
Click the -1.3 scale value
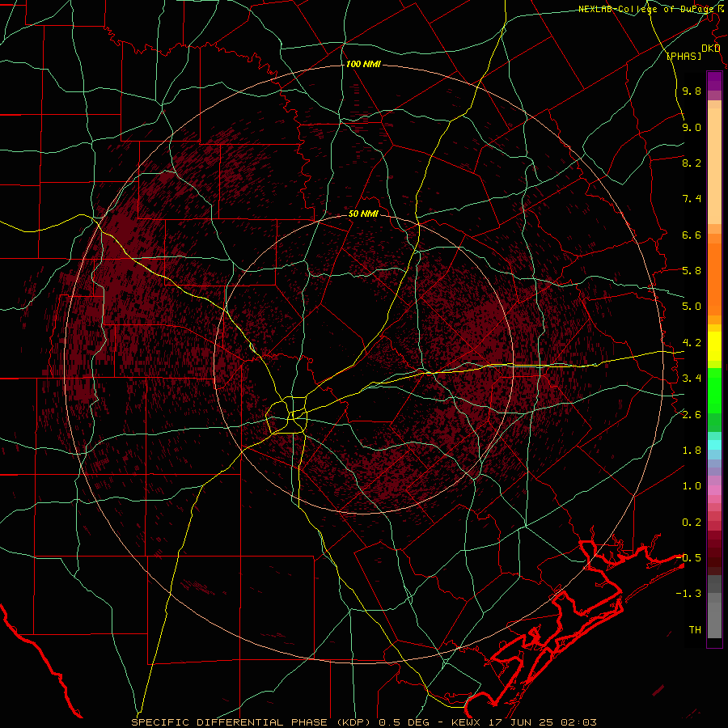688,594
